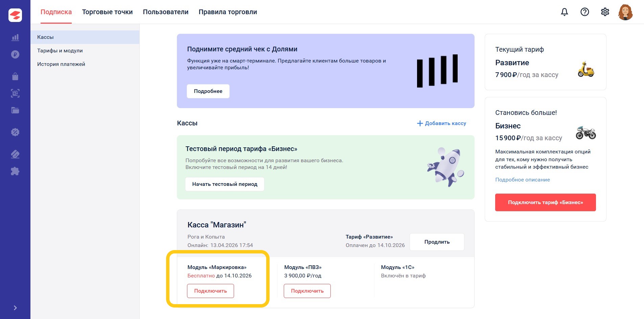Open the user profile avatar
Image resolution: width=644 pixels, height=319 pixels.
point(625,12)
